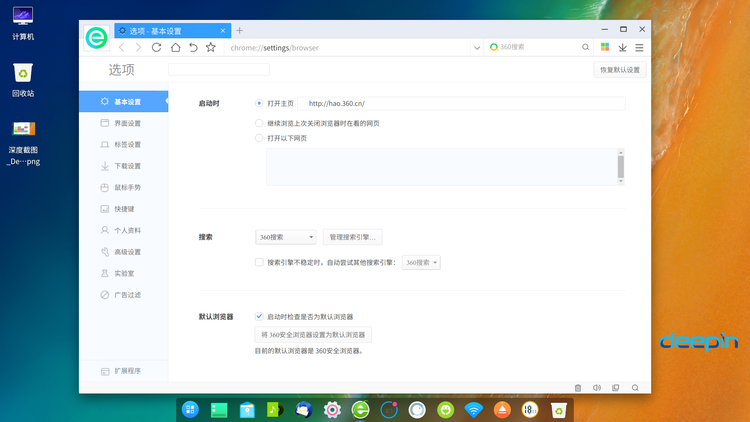Open the 快捷键 sidebar section
This screenshot has height=422, width=750.
pyautogui.click(x=123, y=209)
